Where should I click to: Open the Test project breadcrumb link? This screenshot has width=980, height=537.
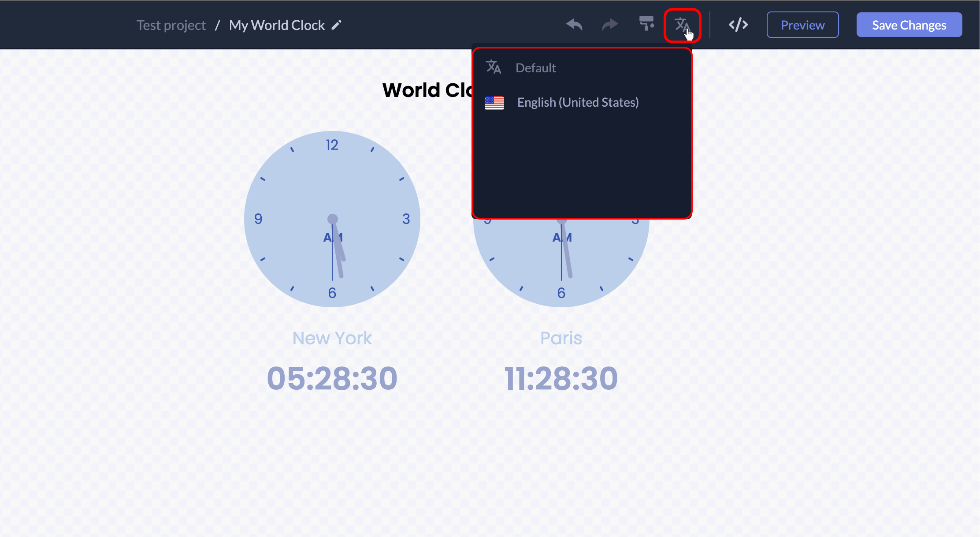click(171, 25)
